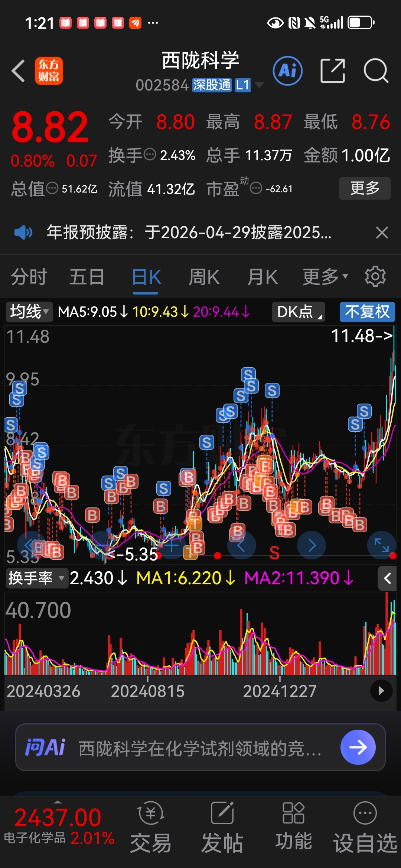Screen dimensions: 401x868
Task: Open the stock switch dropdown triangle next to L1
Action: click(260, 85)
